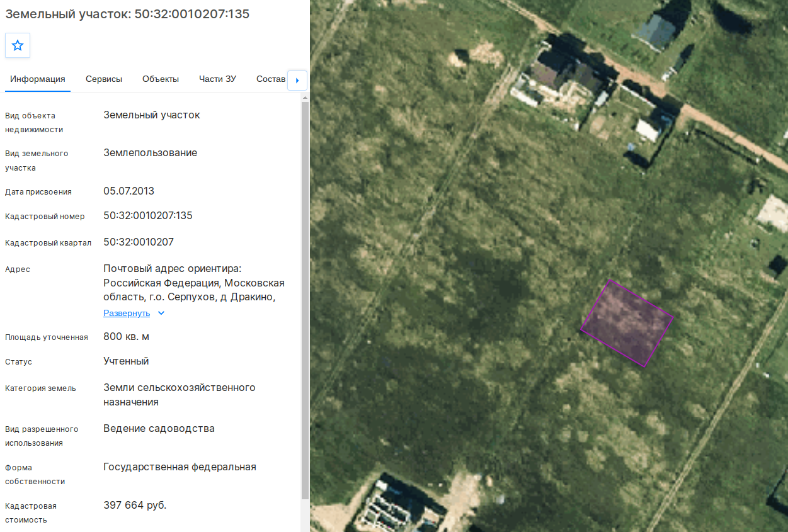Click the date value 05.07.2013

tap(128, 191)
